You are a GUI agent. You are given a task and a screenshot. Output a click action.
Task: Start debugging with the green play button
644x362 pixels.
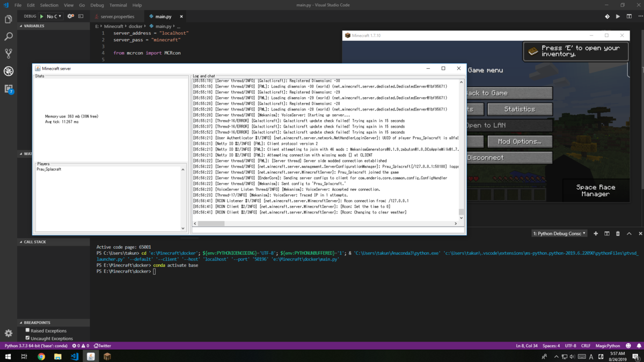42,17
